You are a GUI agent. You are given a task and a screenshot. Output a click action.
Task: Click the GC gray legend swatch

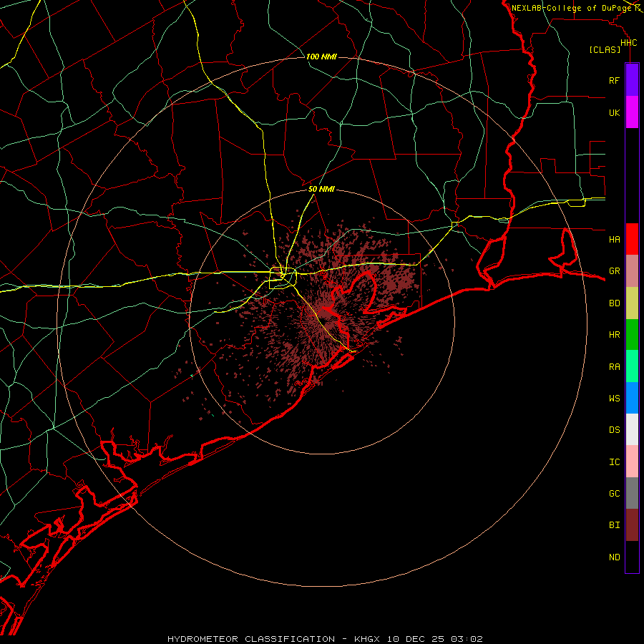coord(632,493)
